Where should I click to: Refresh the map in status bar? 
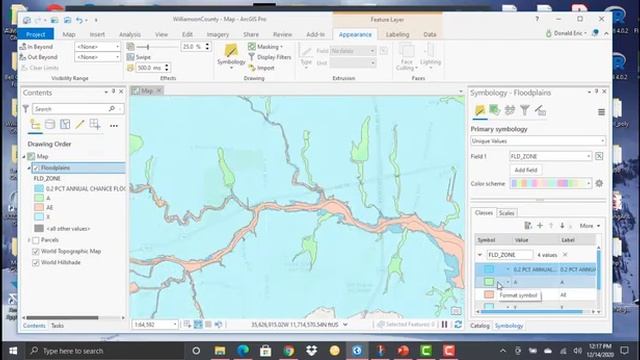point(458,324)
